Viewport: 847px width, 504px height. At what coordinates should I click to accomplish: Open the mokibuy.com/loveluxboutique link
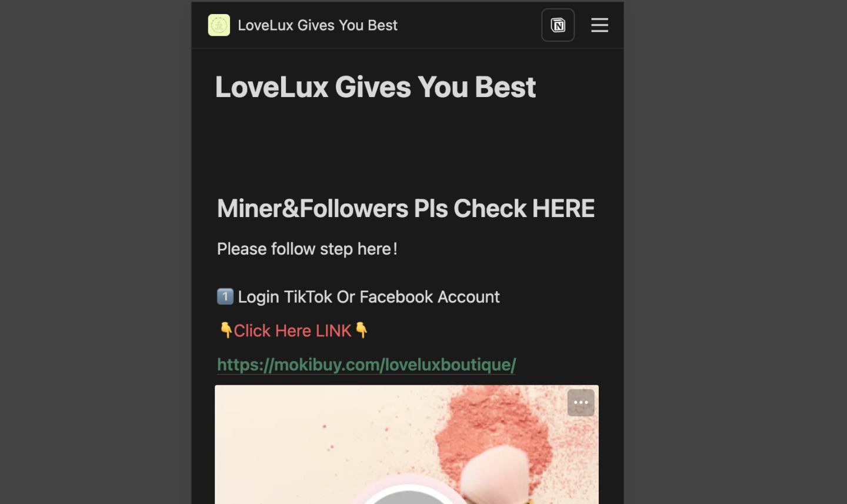tap(366, 365)
